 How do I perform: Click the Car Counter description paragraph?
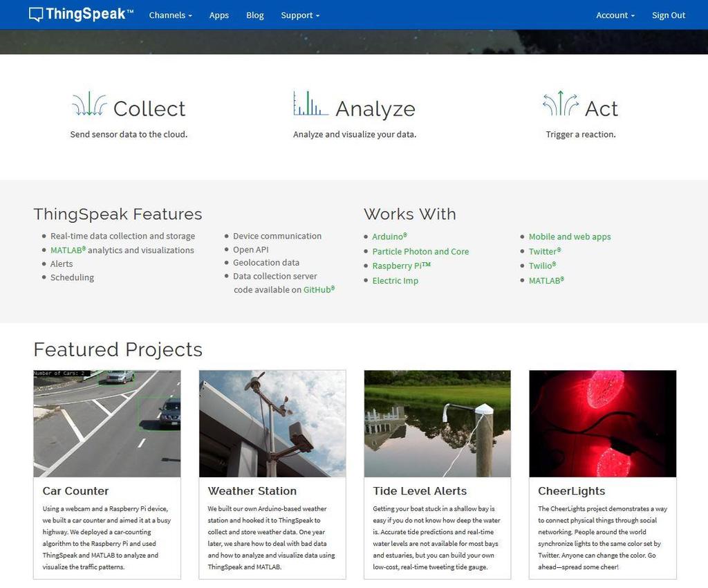pos(107,538)
